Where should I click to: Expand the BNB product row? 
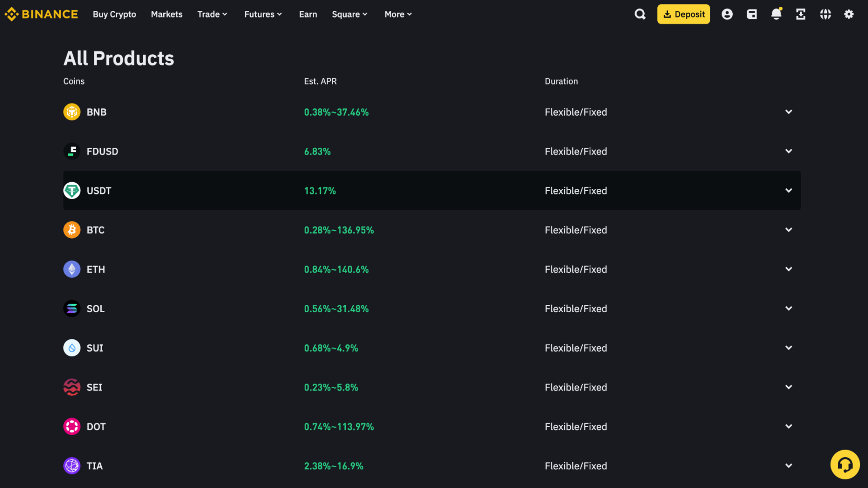point(788,112)
